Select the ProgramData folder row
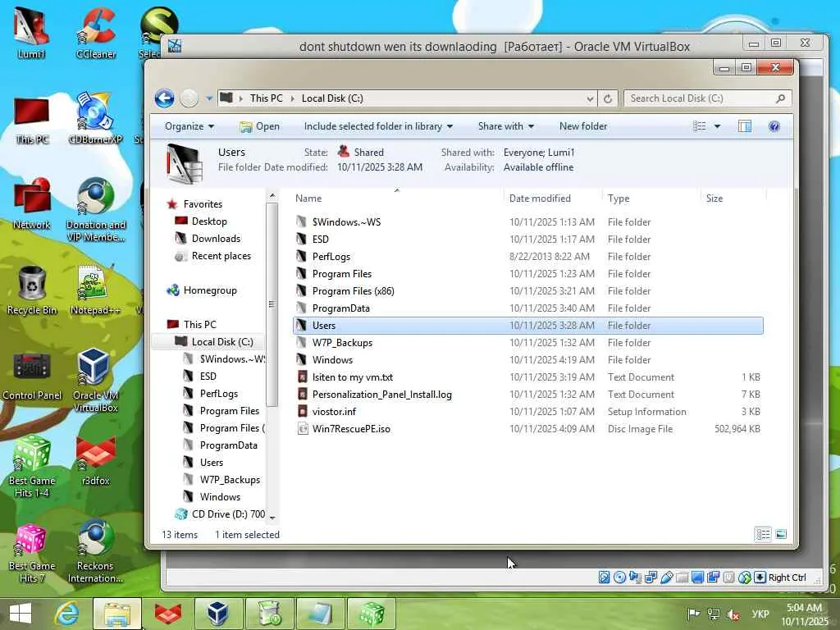 pyautogui.click(x=527, y=308)
